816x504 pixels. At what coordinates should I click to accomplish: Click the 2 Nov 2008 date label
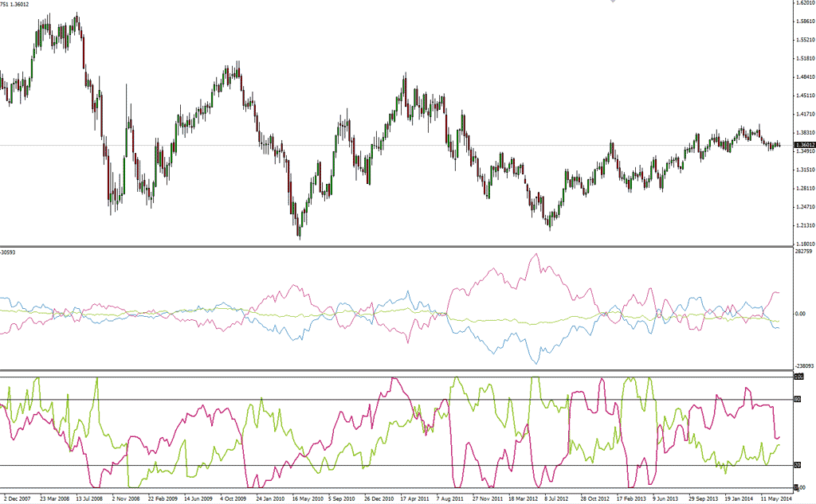tap(126, 498)
